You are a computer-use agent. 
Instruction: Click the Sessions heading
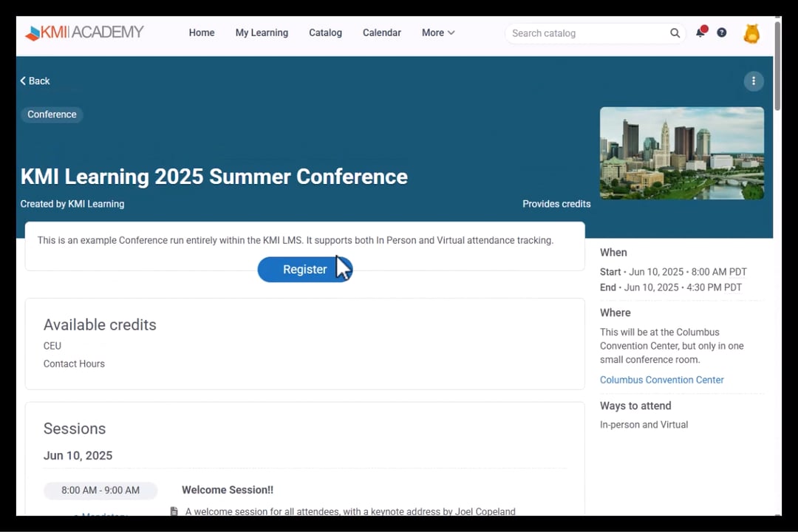coord(75,429)
